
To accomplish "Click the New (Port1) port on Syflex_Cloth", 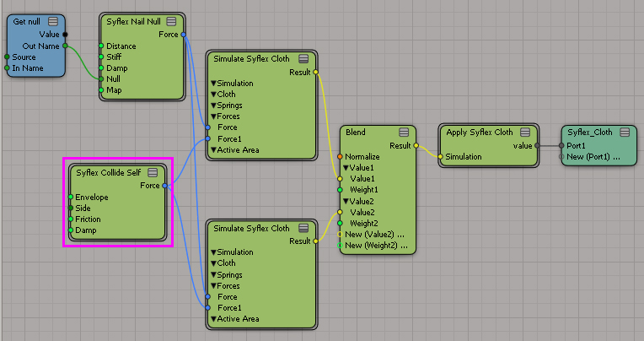I will (x=561, y=157).
